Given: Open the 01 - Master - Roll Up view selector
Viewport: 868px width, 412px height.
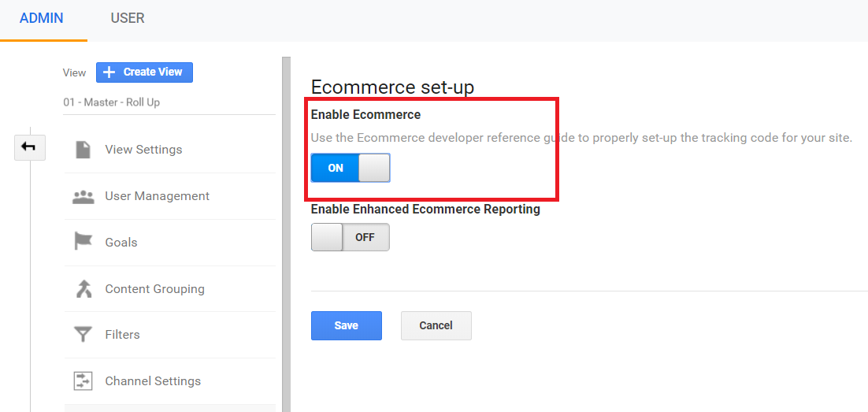Looking at the screenshot, I should (x=169, y=102).
